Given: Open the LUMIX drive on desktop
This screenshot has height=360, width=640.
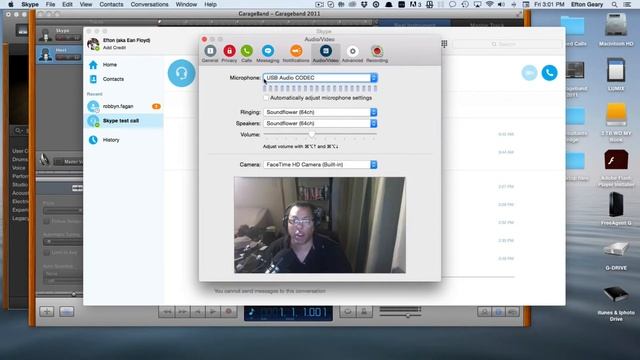Looking at the screenshot, I should click(x=616, y=71).
